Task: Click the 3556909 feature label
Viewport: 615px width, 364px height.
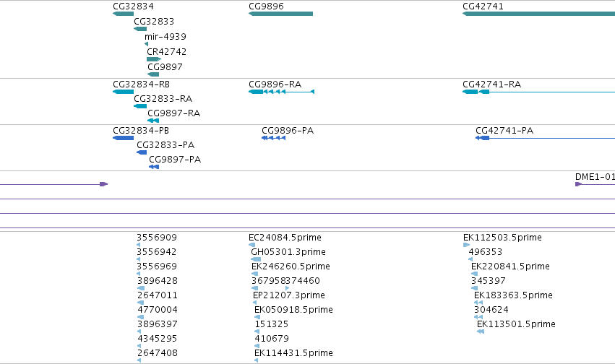Action: [157, 238]
